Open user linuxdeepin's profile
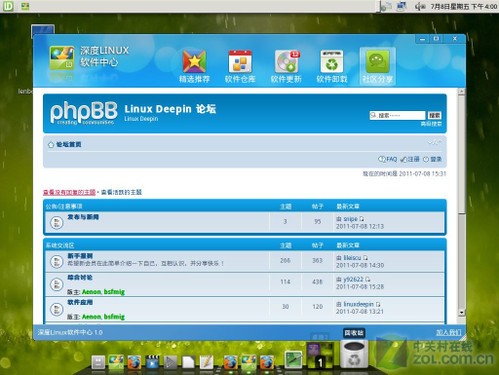The image size is (499, 375). pyautogui.click(x=358, y=304)
